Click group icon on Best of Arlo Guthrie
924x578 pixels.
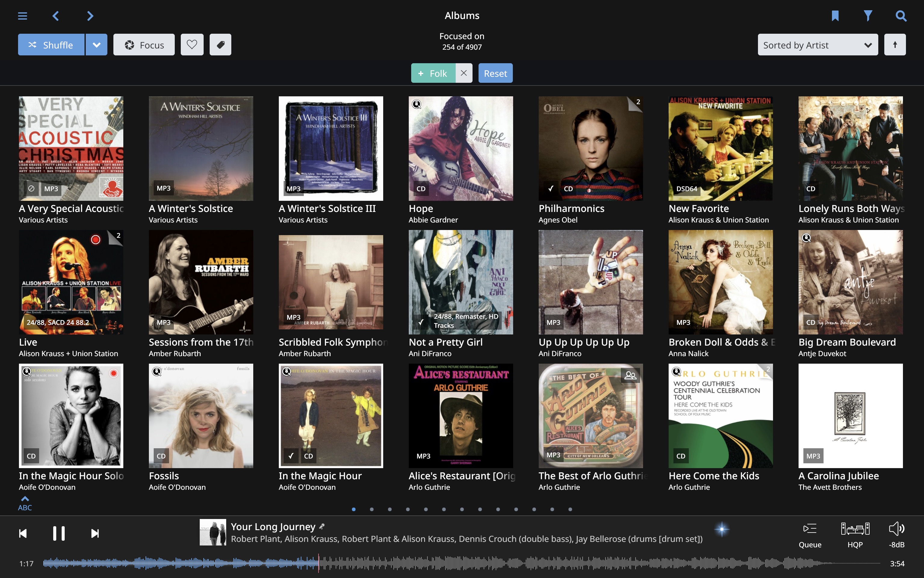(x=630, y=376)
